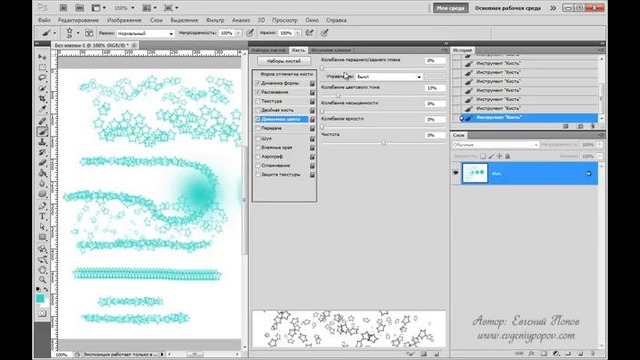Select the Crop tool
The width and height of the screenshot is (640, 360).
click(42, 99)
